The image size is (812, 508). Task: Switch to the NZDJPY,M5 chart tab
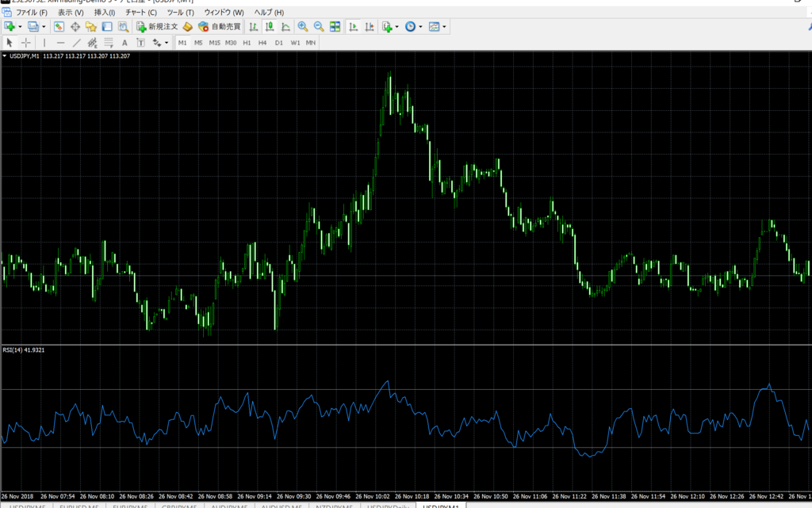(334, 506)
